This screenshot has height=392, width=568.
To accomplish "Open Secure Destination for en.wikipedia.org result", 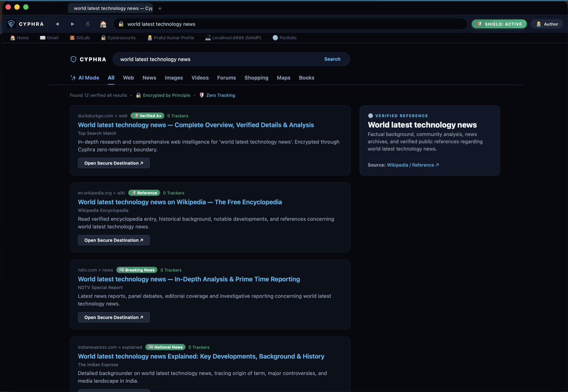I will coord(114,240).
